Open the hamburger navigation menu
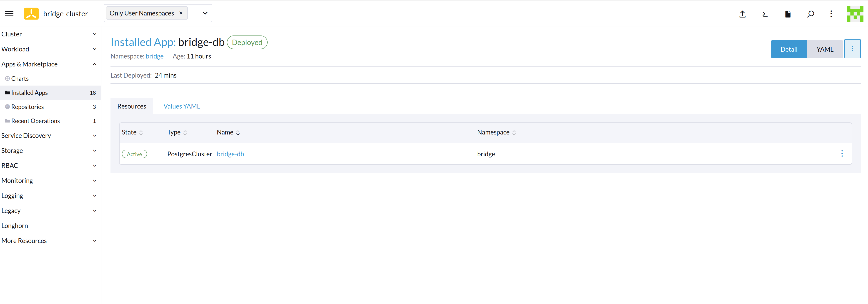 [9, 13]
